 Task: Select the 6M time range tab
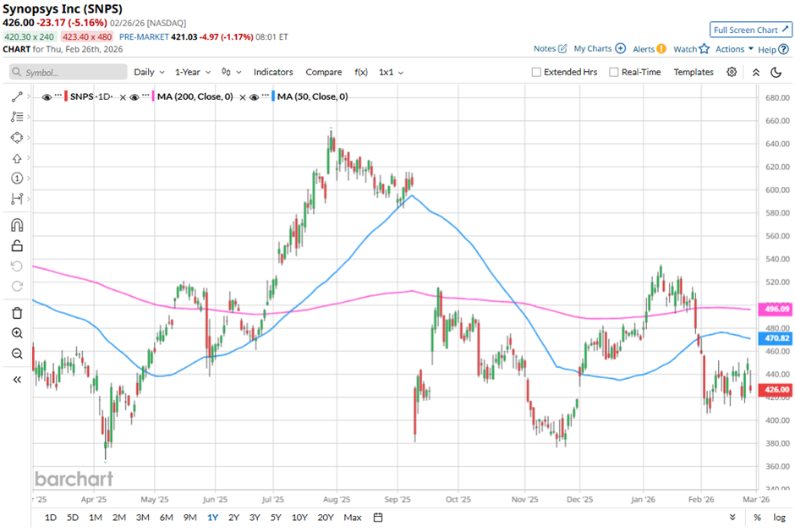pos(166,517)
